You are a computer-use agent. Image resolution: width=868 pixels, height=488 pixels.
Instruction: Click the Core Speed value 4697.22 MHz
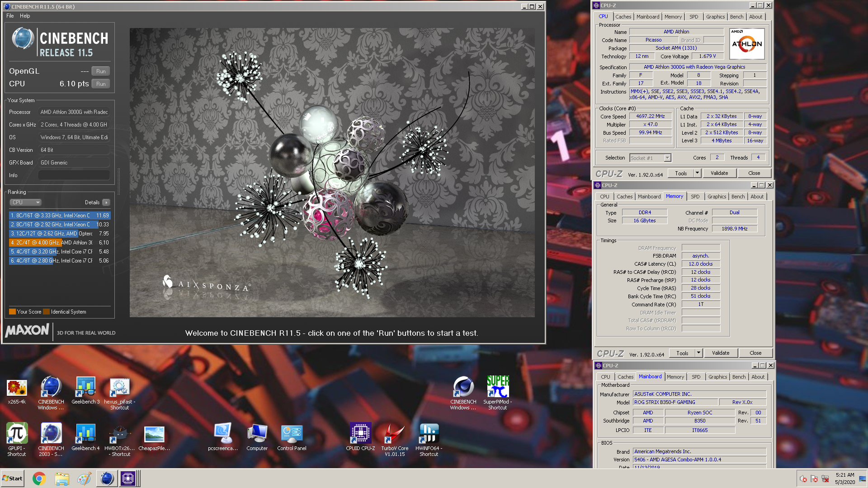[x=650, y=116]
